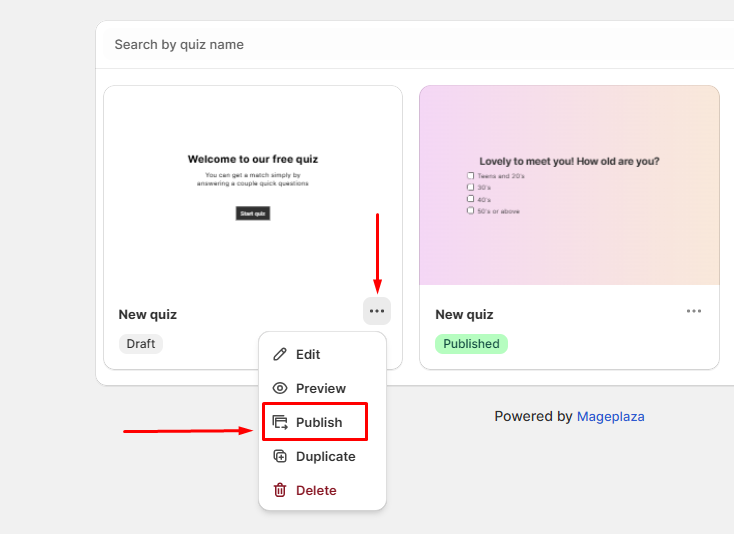Click the trash icon for Delete
Image resolution: width=734 pixels, height=534 pixels.
point(280,491)
